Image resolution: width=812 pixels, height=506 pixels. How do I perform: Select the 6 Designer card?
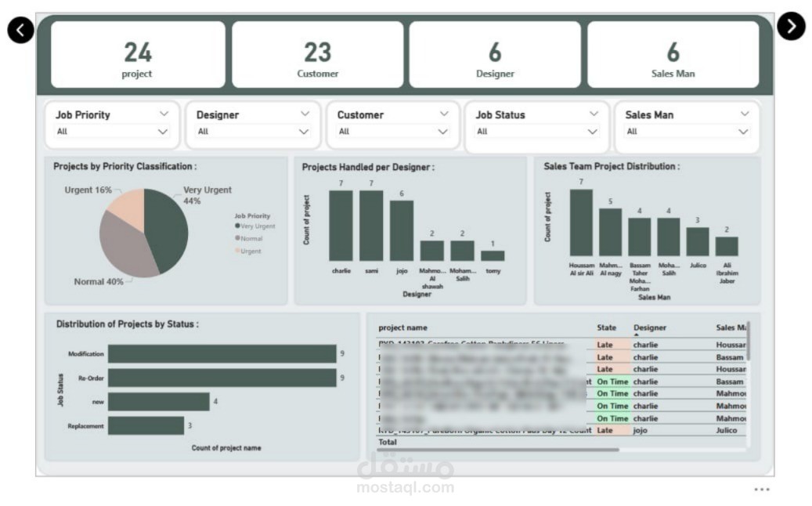[x=495, y=54]
